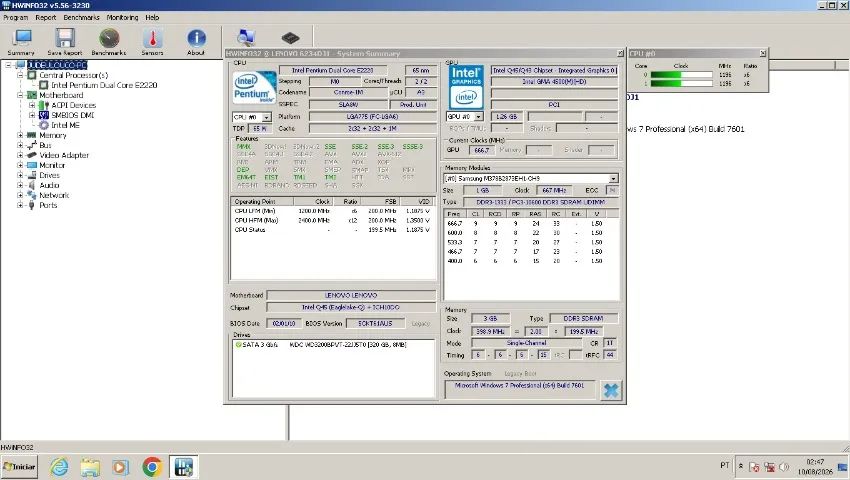Click the Operating Point column header
Viewport: 850px width, 480px height.
[x=262, y=201]
